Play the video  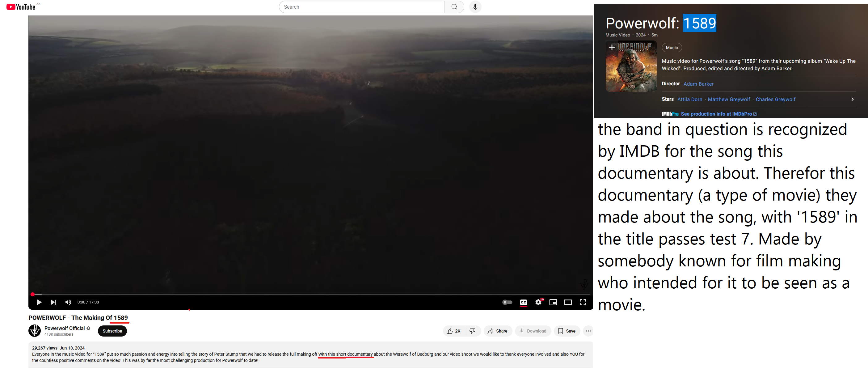(39, 302)
